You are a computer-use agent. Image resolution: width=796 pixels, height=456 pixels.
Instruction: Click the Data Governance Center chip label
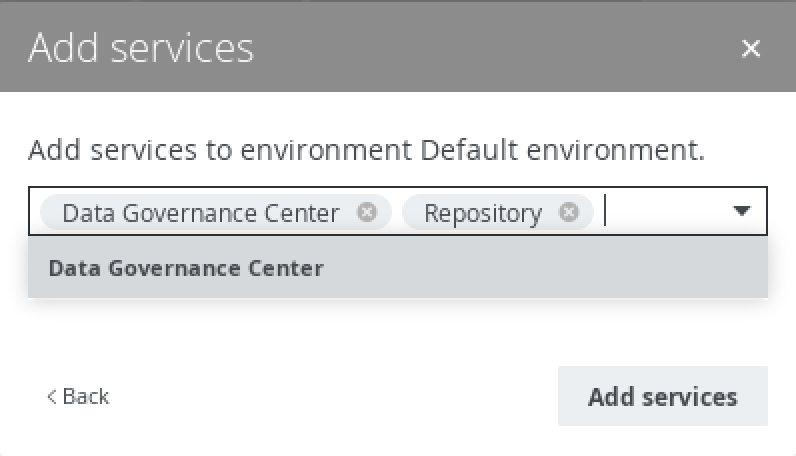200,213
